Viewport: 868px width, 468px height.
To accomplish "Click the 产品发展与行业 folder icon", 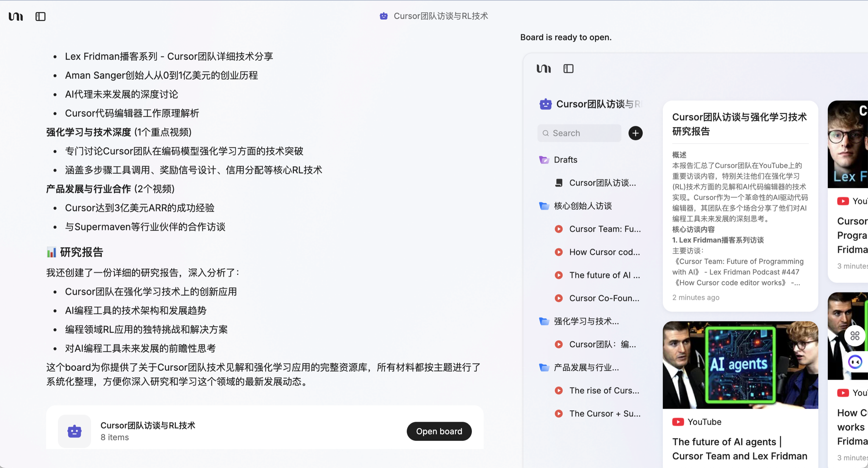I will click(544, 367).
